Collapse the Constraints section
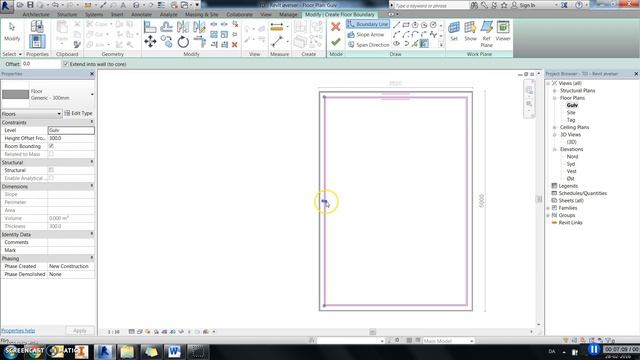This screenshot has width=640, height=360. click(91, 122)
